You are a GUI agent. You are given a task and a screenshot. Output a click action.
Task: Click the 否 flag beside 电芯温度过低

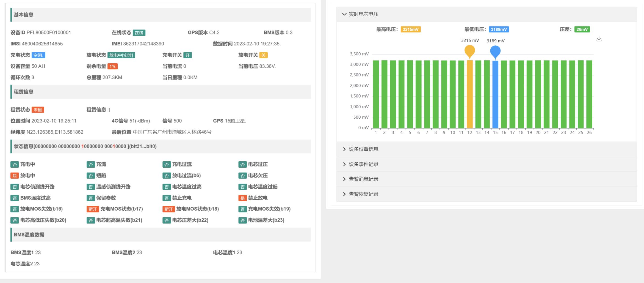242,187
